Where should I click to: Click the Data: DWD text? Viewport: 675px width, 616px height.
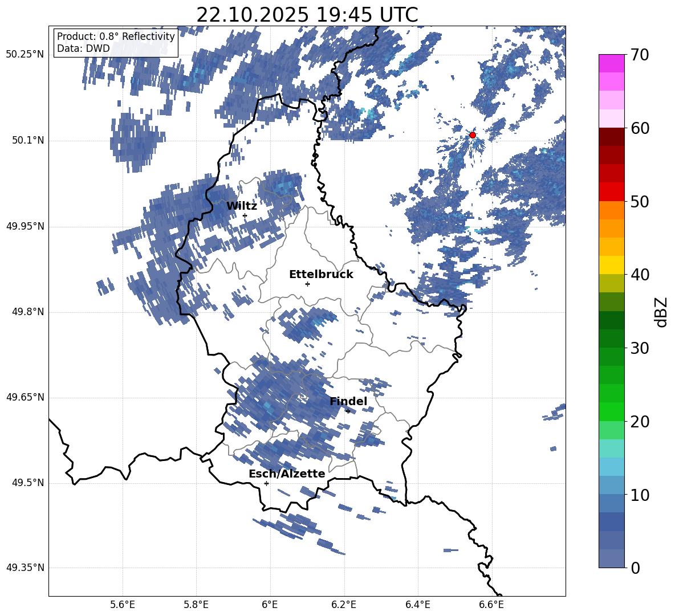(x=83, y=48)
